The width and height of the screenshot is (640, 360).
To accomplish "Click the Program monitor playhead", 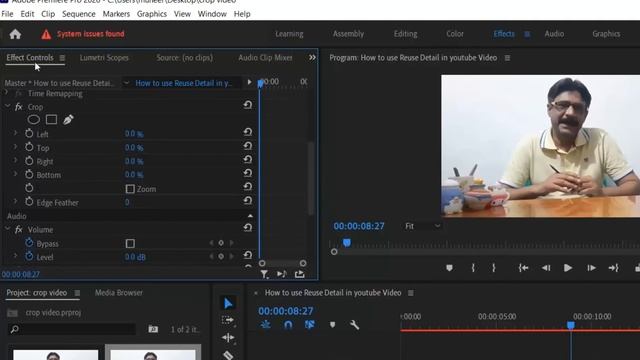I will tap(347, 243).
